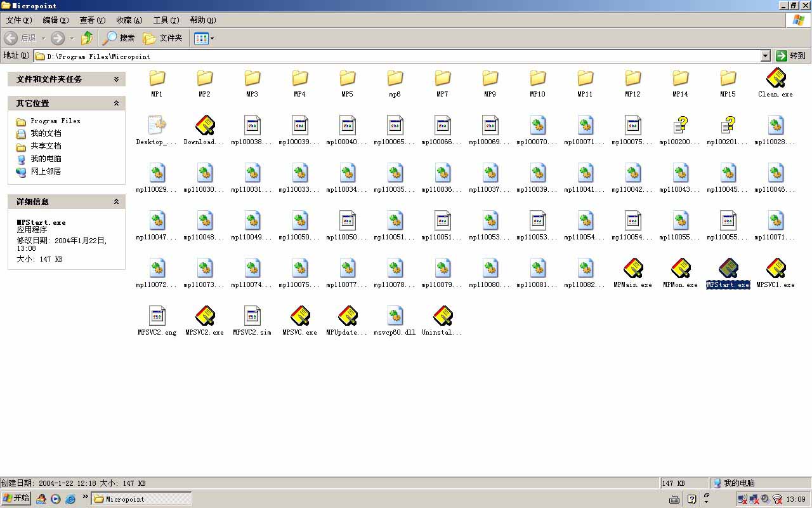812x508 pixels.
Task: Open the Back button history dropdown arrow
Action: pyautogui.click(x=43, y=38)
